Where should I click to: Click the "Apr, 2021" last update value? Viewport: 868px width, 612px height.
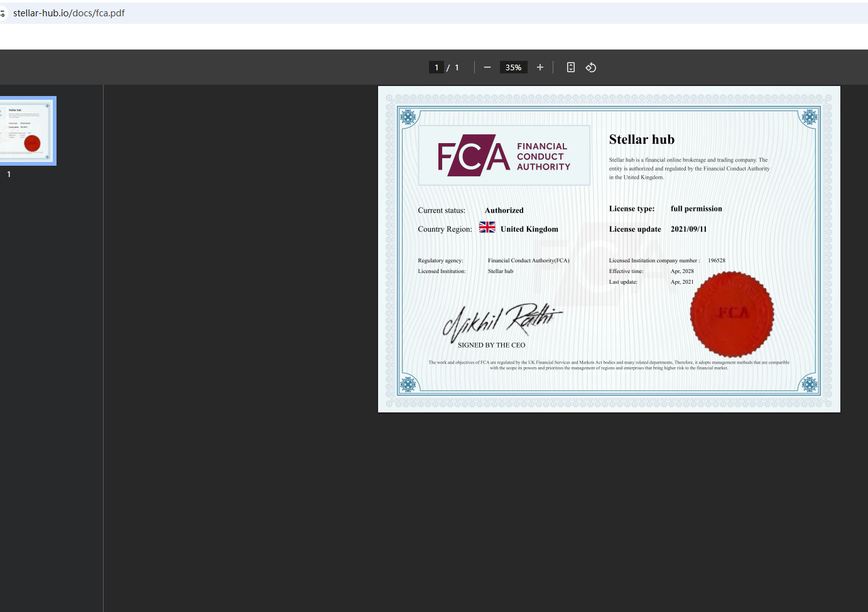(682, 282)
